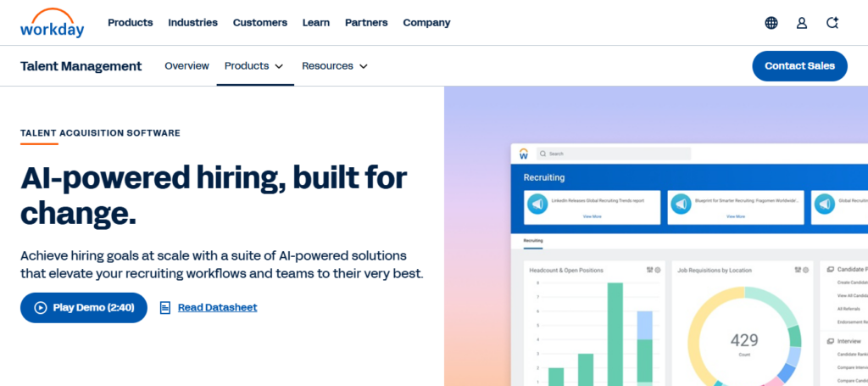The height and width of the screenshot is (386, 868).
Task: Click the tallest green bar in Headcount chart
Action: [615, 334]
